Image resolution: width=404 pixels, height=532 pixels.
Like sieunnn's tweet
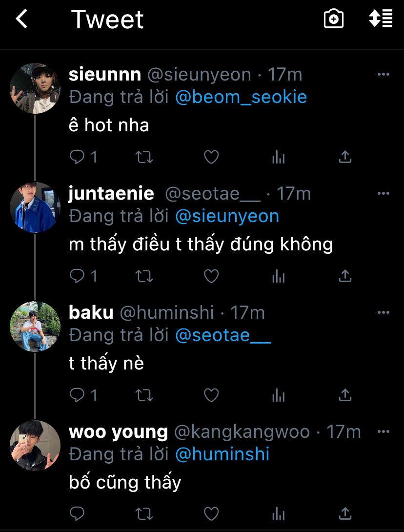pos(211,157)
